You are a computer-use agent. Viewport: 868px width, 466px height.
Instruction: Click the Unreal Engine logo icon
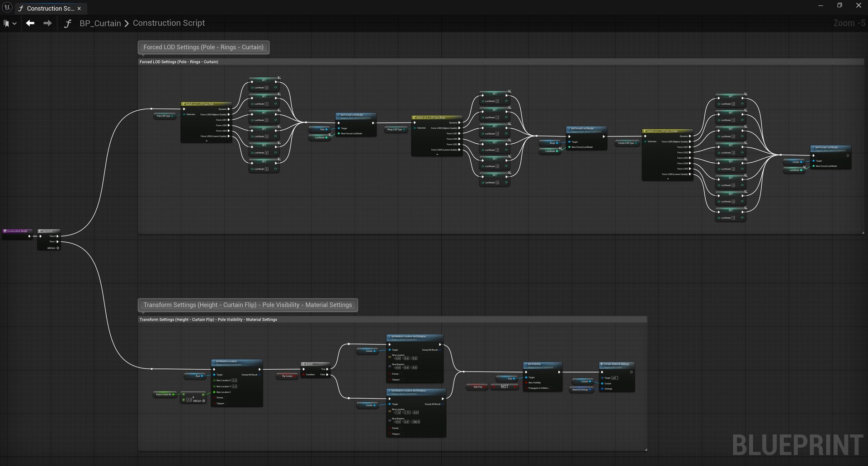pyautogui.click(x=7, y=7)
